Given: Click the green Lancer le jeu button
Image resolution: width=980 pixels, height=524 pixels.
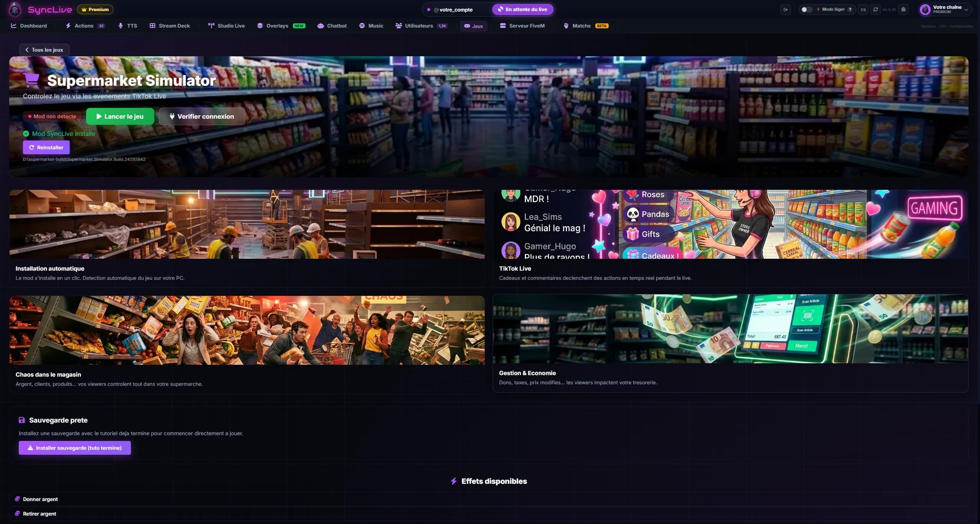Looking at the screenshot, I should [120, 116].
